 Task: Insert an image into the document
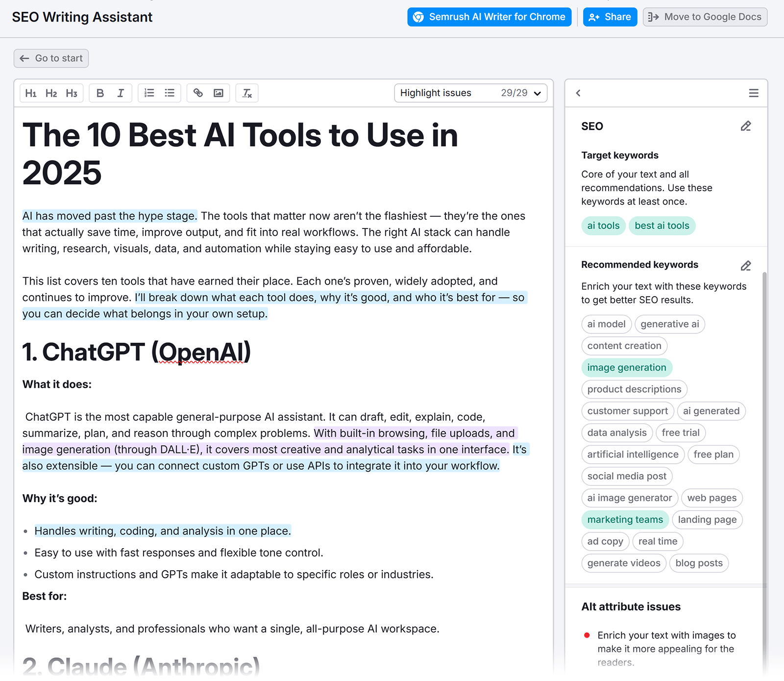coord(219,93)
